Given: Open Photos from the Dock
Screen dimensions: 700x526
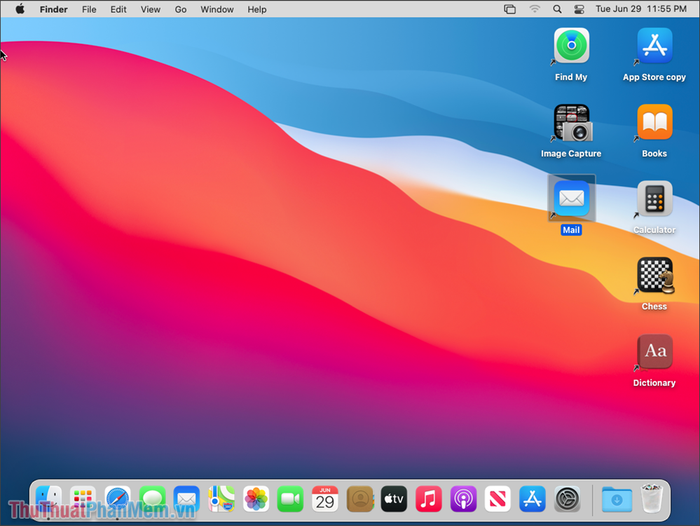Looking at the screenshot, I should pos(256,499).
